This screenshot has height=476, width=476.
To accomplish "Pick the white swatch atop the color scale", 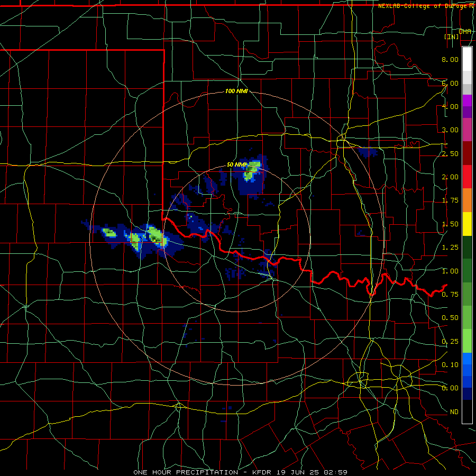I will click(x=467, y=59).
